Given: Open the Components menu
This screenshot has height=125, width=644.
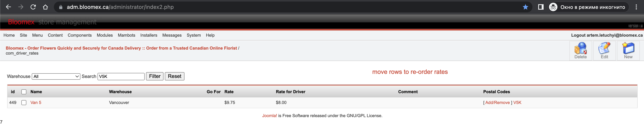Looking at the screenshot, I should pyautogui.click(x=80, y=35).
